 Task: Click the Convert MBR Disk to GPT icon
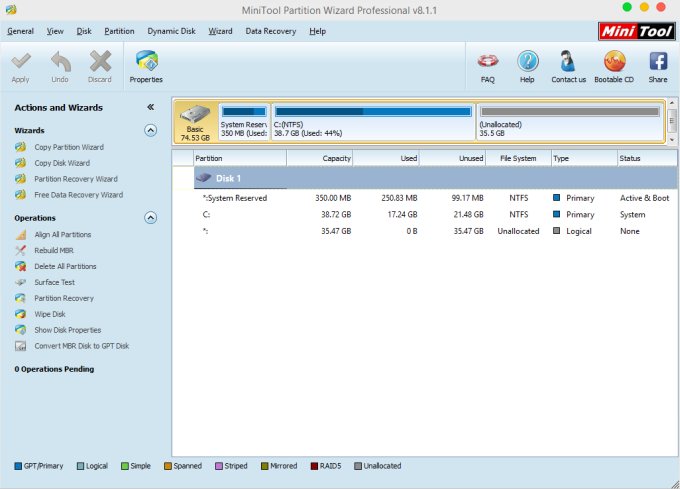(x=20, y=346)
